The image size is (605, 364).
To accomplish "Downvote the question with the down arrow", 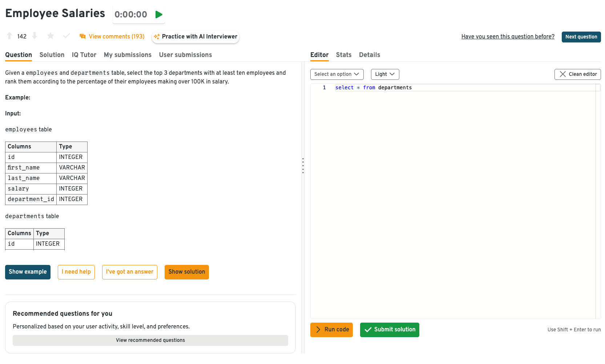I will coord(35,36).
